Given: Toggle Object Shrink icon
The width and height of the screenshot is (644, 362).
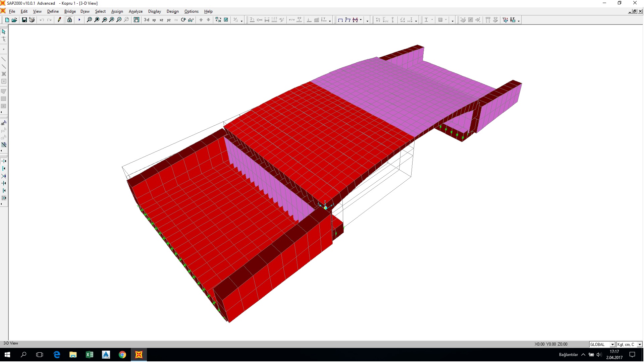Looking at the screenshot, I should coord(218,20).
